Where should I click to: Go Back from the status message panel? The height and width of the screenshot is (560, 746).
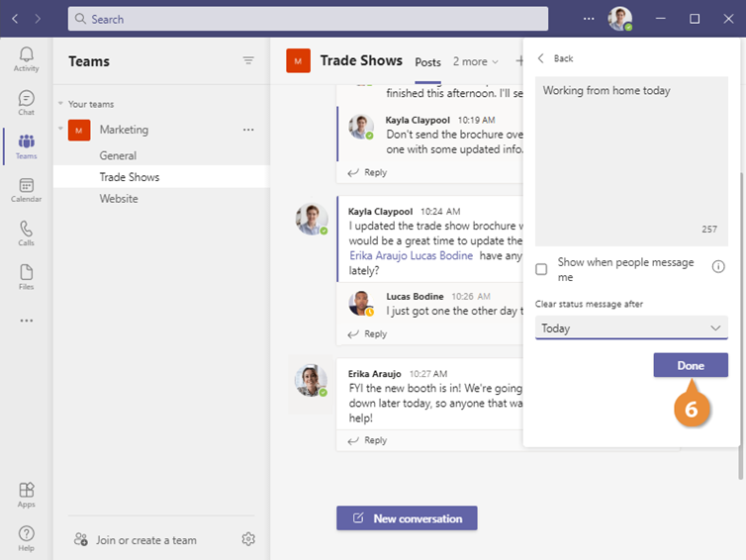point(555,58)
